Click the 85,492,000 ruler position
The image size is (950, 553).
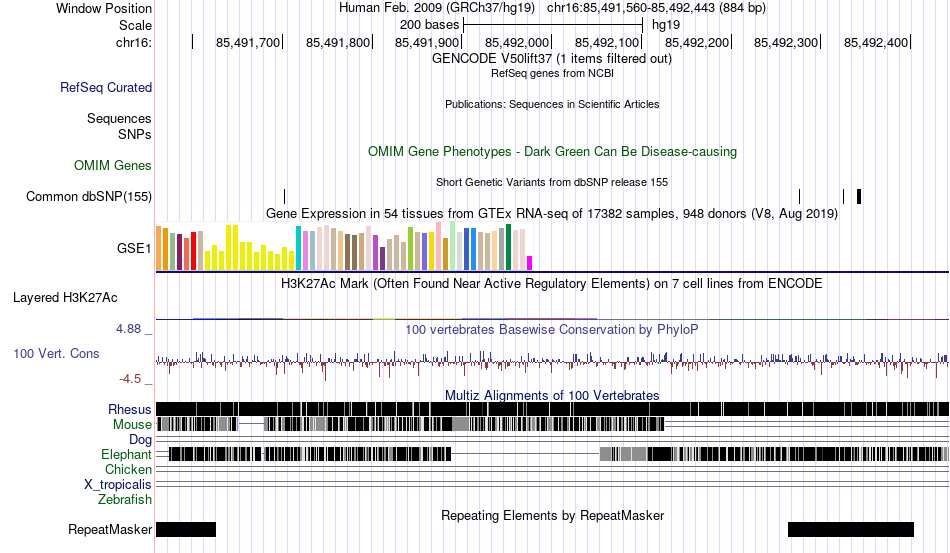517,42
